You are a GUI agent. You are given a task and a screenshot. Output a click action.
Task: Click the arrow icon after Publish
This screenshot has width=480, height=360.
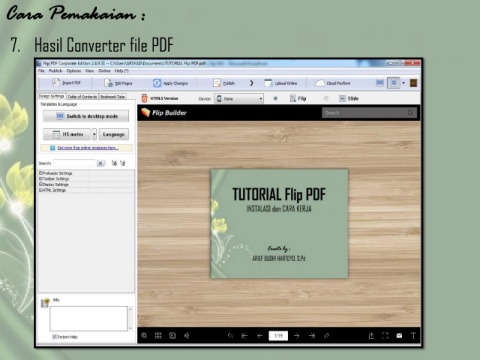tap(252, 83)
